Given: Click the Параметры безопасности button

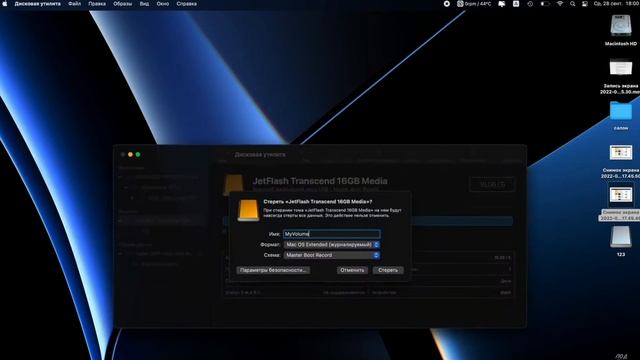Looking at the screenshot, I should (273, 270).
